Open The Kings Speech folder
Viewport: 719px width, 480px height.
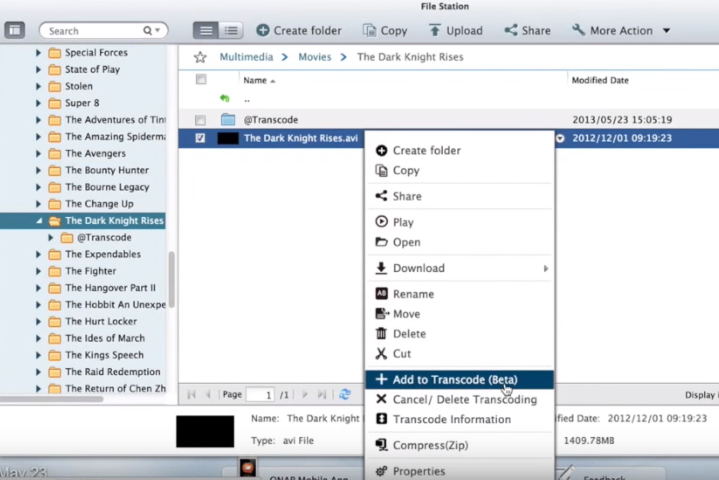104,355
